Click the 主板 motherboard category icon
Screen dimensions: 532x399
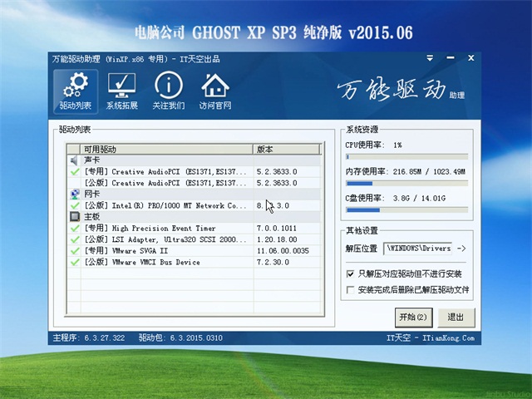[74, 216]
